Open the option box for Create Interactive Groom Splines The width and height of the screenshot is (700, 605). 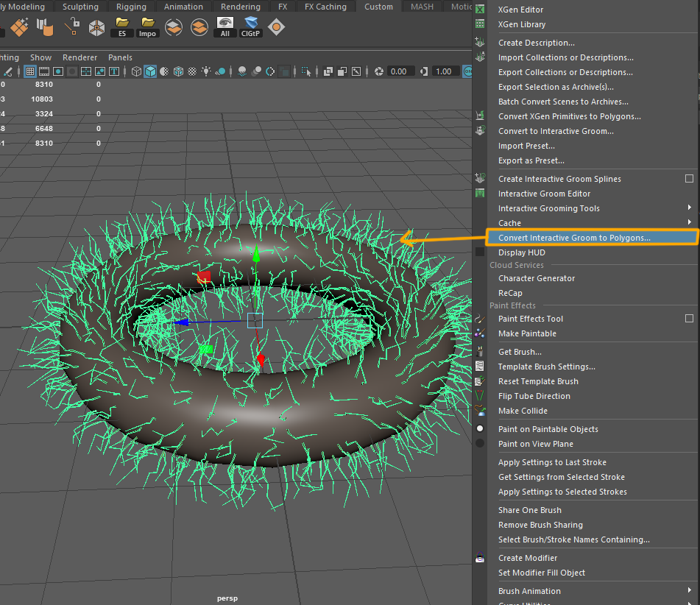pos(689,178)
